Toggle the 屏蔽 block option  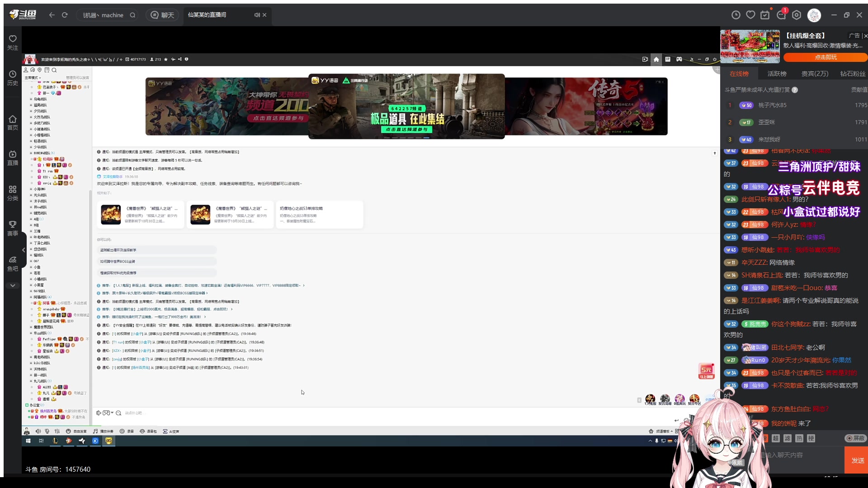click(x=856, y=438)
